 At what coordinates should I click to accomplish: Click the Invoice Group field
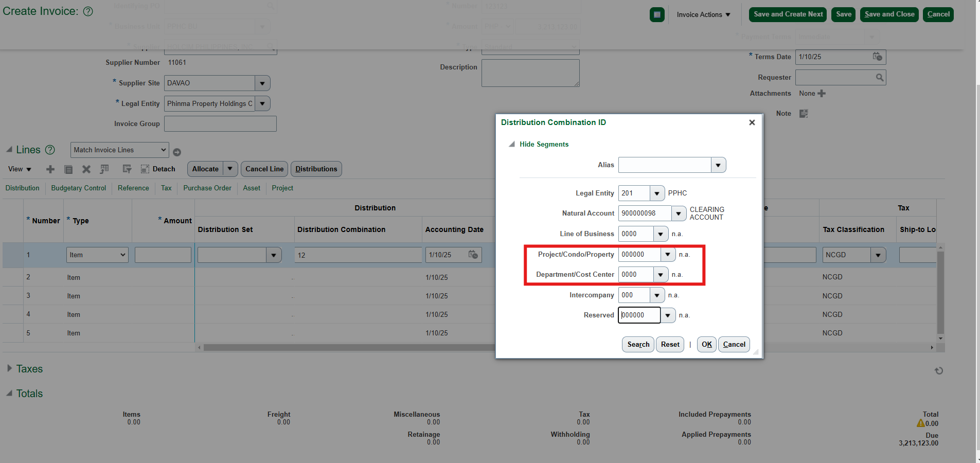[220, 124]
